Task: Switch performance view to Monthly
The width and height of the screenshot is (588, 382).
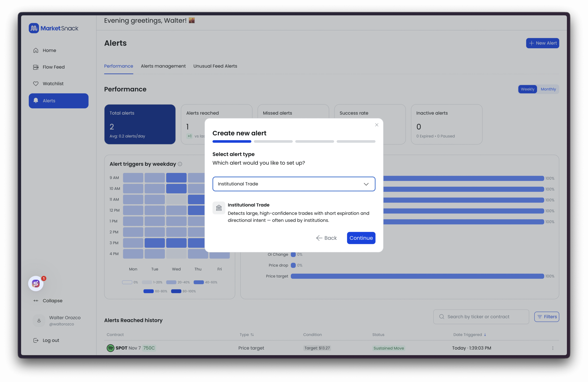Action: (548, 89)
